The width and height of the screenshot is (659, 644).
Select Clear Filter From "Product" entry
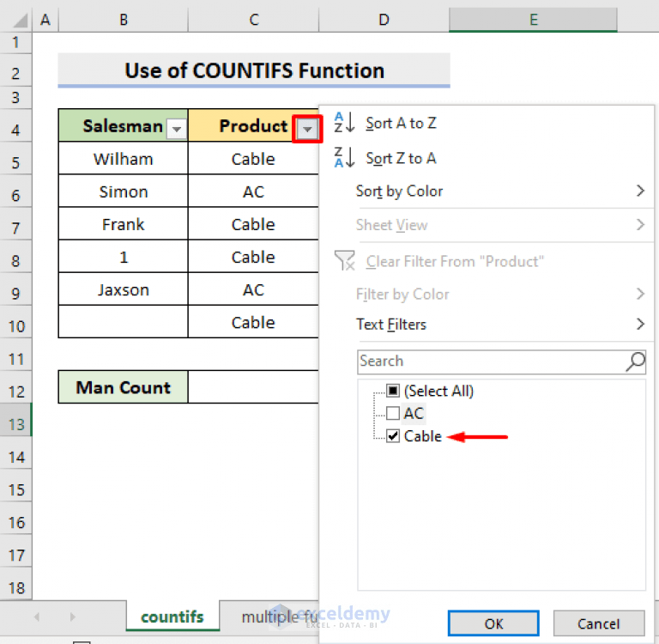(x=487, y=261)
